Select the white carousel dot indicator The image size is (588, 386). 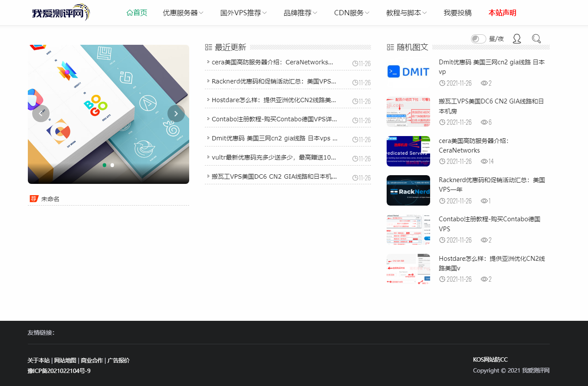point(112,165)
